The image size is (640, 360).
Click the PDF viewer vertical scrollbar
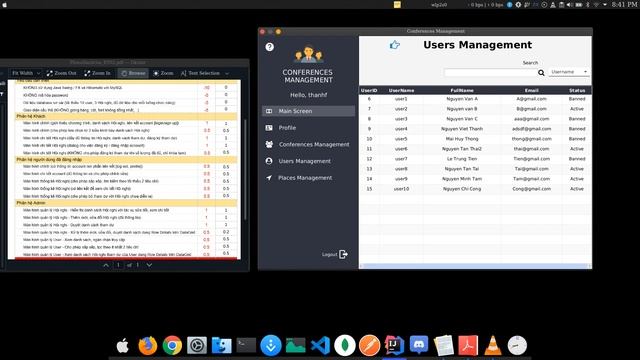(245, 169)
